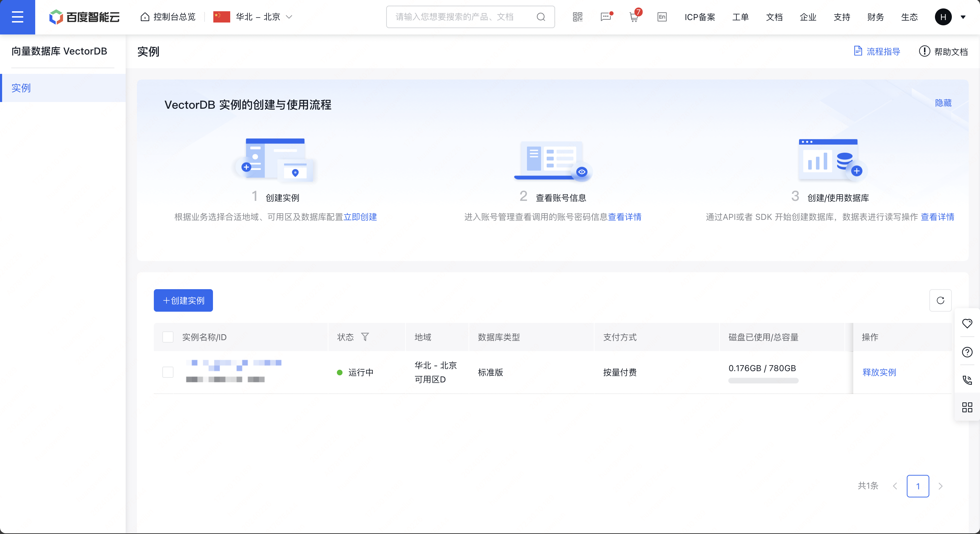Expand the 华北 - 北京 region dropdown
The height and width of the screenshot is (534, 980).
tap(253, 17)
